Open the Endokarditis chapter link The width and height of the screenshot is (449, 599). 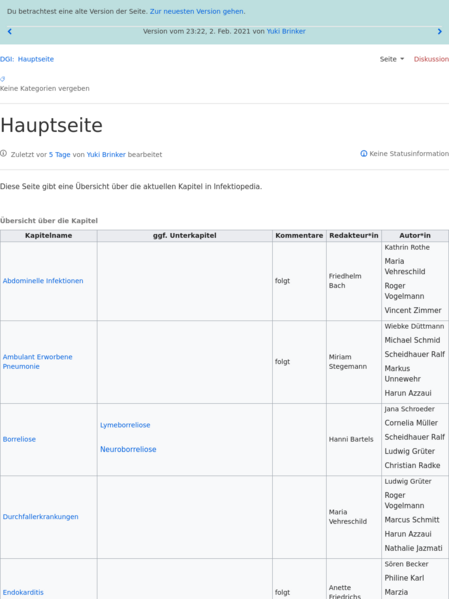[23, 593]
